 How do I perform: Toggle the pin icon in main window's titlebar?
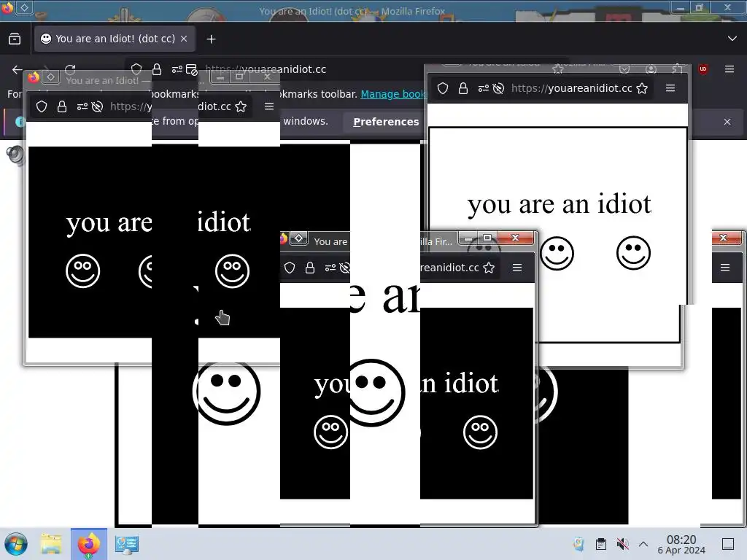[25, 7]
